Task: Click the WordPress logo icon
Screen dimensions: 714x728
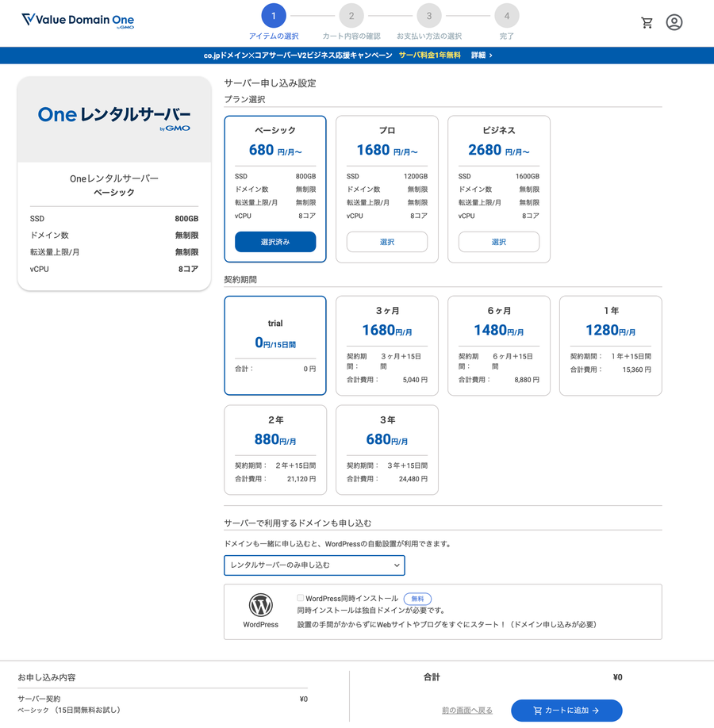Action: tap(260, 605)
